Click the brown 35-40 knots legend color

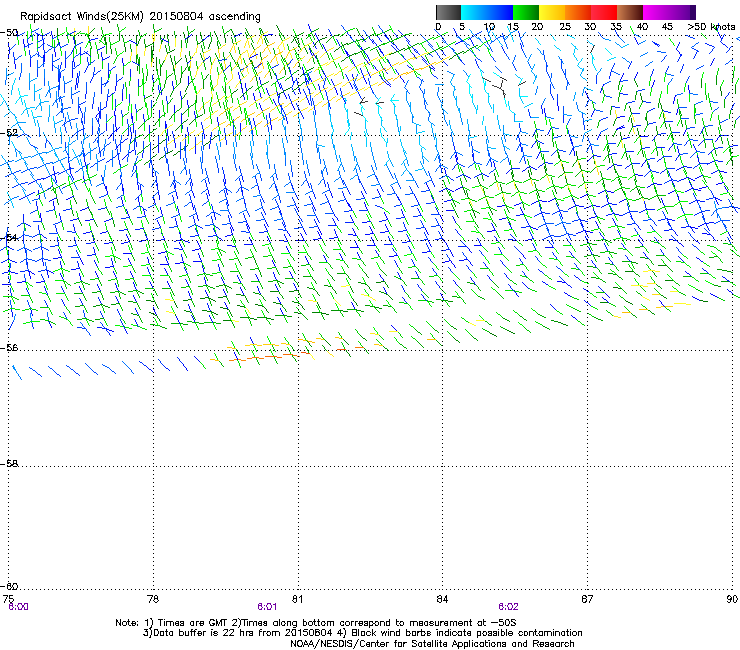pyautogui.click(x=630, y=12)
